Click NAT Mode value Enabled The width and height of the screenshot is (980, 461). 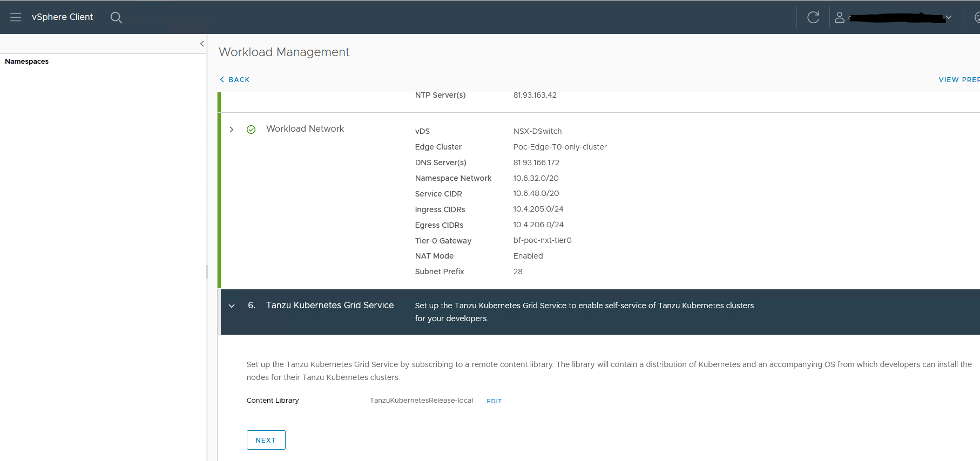pos(528,256)
